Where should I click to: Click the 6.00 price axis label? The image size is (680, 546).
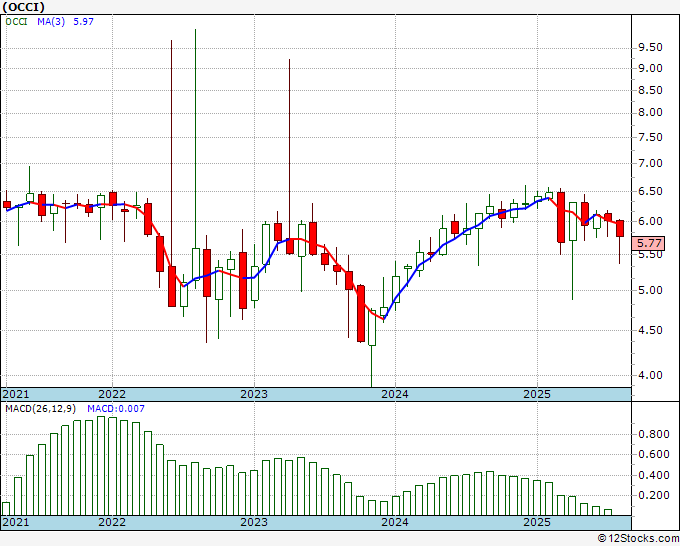(x=650, y=221)
